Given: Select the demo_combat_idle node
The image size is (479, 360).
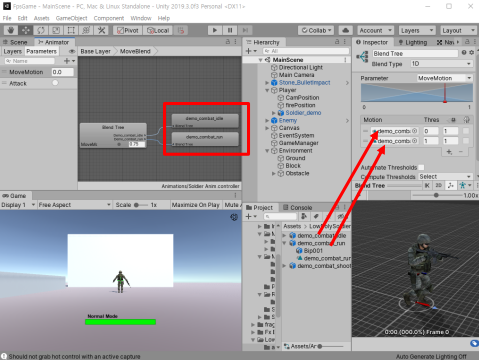Looking at the screenshot, I should (x=205, y=120).
